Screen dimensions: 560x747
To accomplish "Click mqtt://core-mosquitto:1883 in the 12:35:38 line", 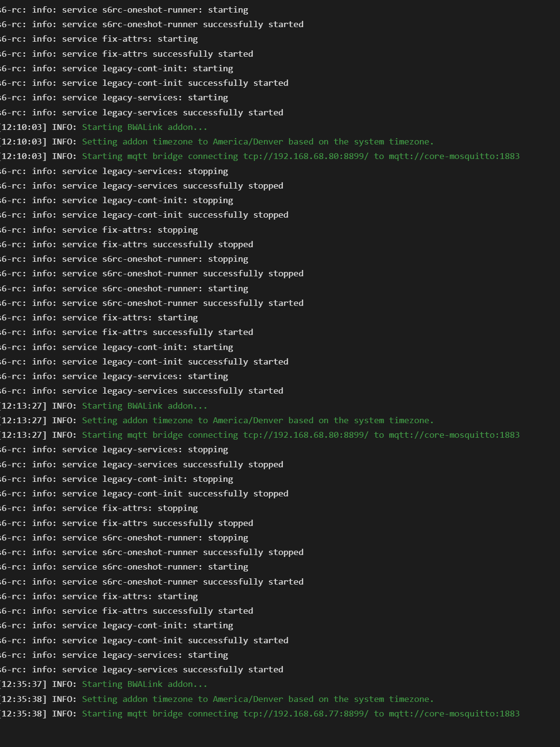I will coord(454,714).
